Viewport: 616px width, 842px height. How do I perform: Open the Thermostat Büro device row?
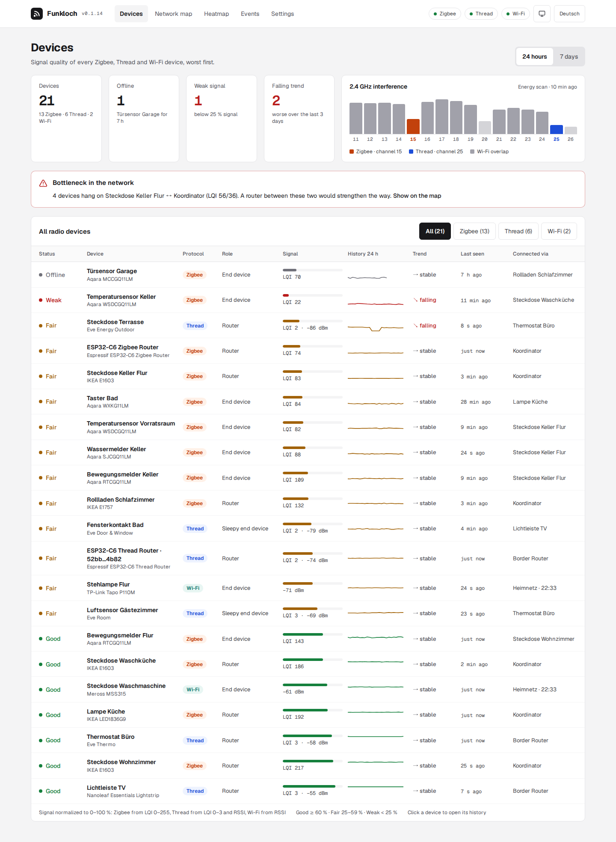[308, 741]
